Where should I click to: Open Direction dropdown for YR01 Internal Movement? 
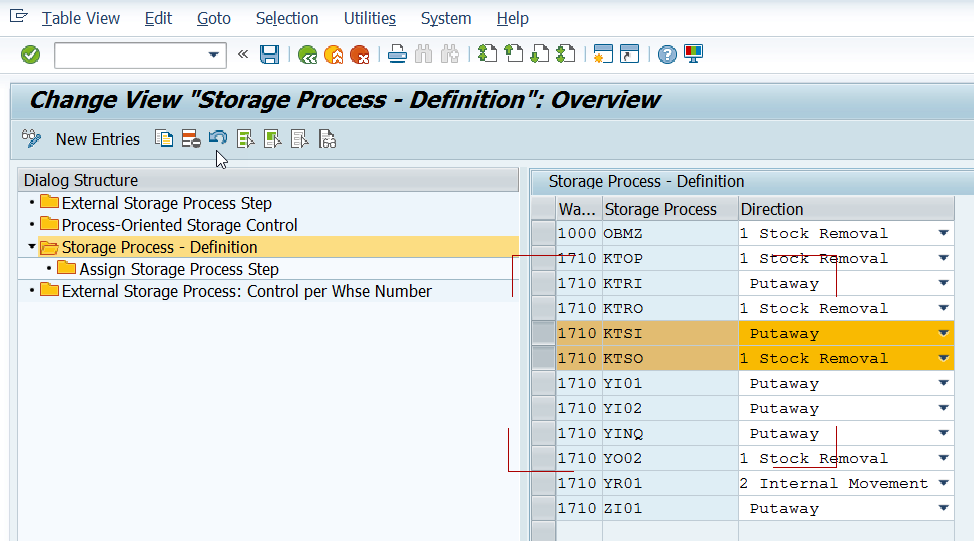tap(944, 483)
